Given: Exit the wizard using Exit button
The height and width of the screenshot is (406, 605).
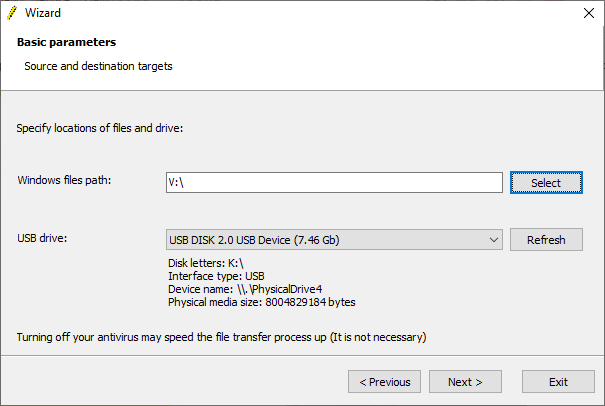Looking at the screenshot, I should [x=558, y=382].
